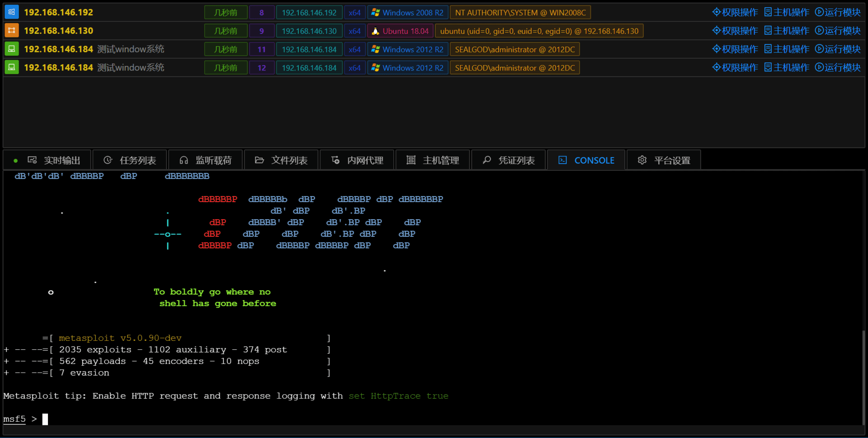Image resolution: width=868 pixels, height=438 pixels.
Task: Open 运行模块 for session 11
Action: click(838, 49)
